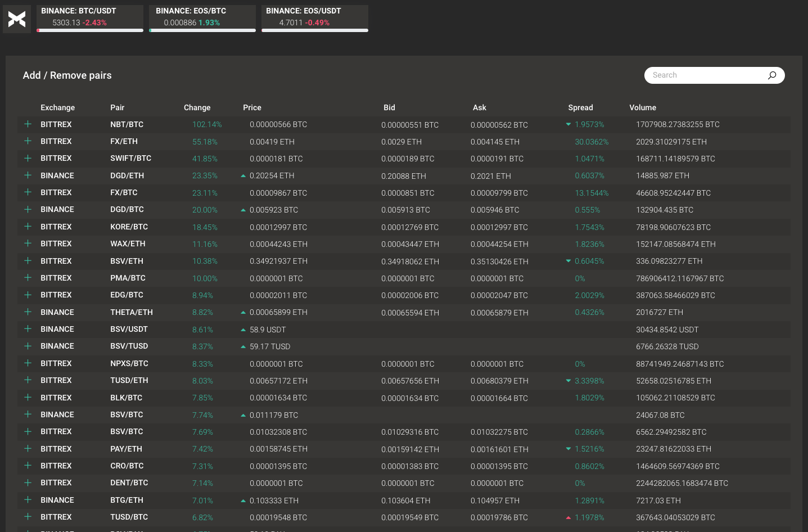Sort by Spread column header
Screen dimensions: 808x532
click(580, 107)
